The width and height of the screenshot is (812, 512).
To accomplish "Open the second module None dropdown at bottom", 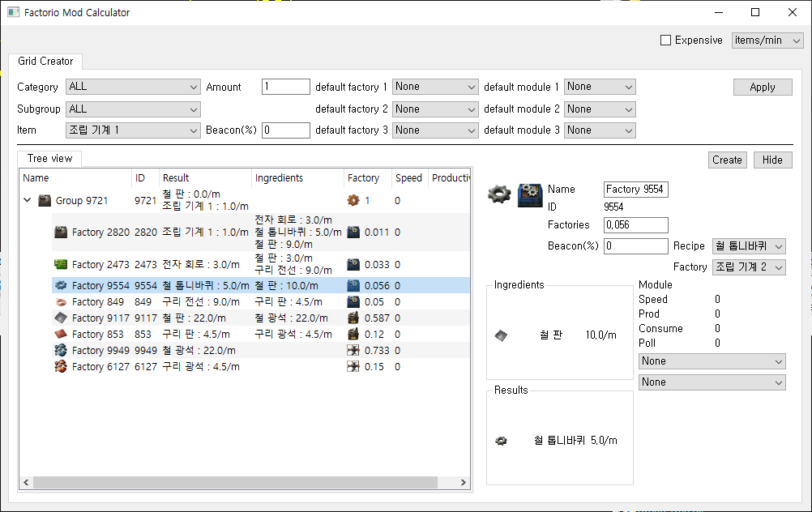I will pos(712,382).
